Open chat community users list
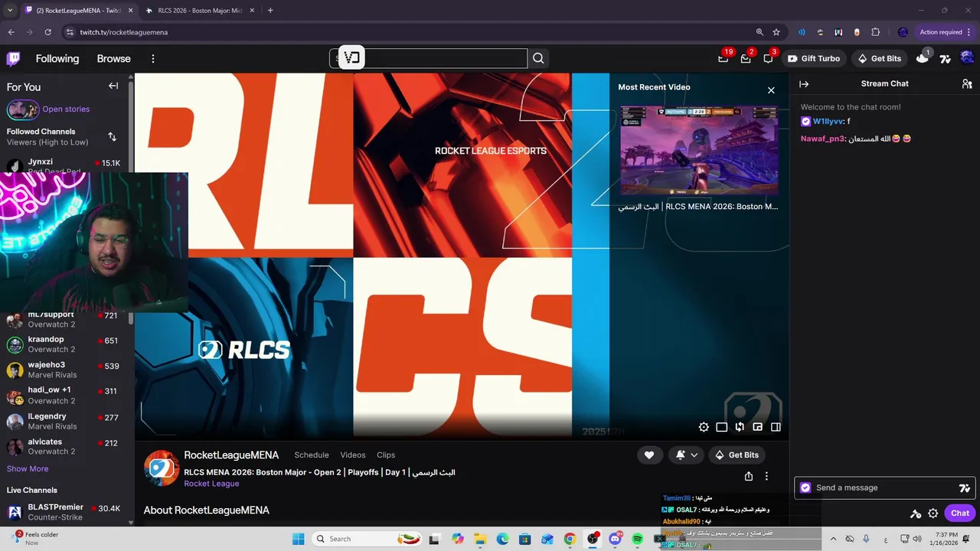The height and width of the screenshot is (551, 980). (x=967, y=84)
